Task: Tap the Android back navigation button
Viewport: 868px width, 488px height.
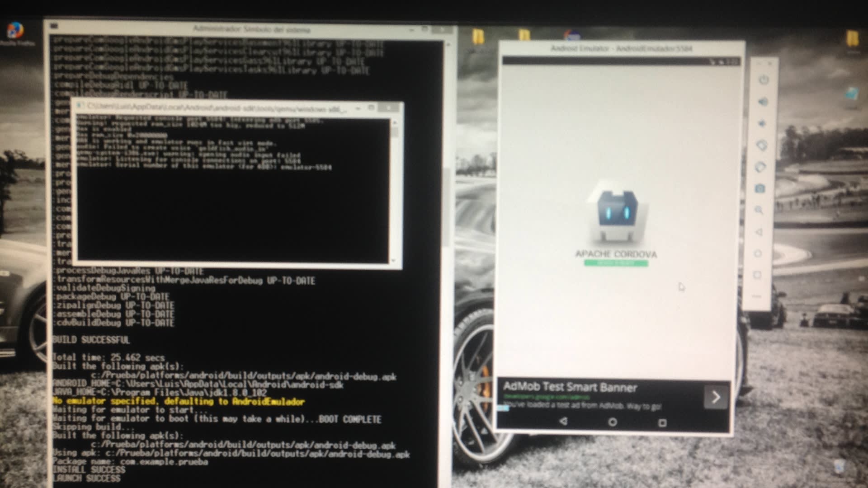Action: click(563, 421)
